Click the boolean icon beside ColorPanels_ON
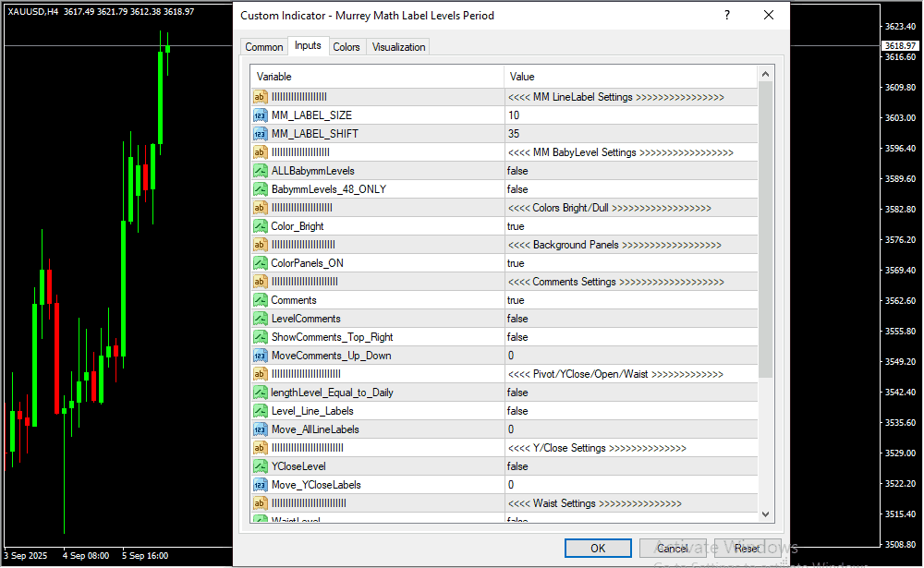This screenshot has height=568, width=924. (x=260, y=263)
